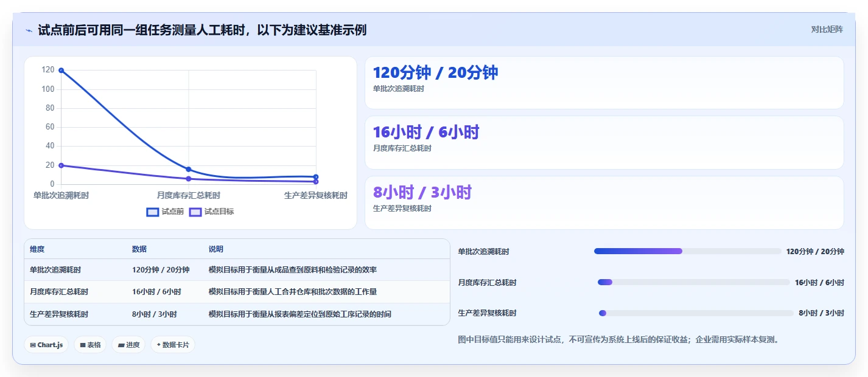Click the 试点前 point for 生产差异复核耗时
This screenshot has height=377, width=868.
pyautogui.click(x=316, y=177)
